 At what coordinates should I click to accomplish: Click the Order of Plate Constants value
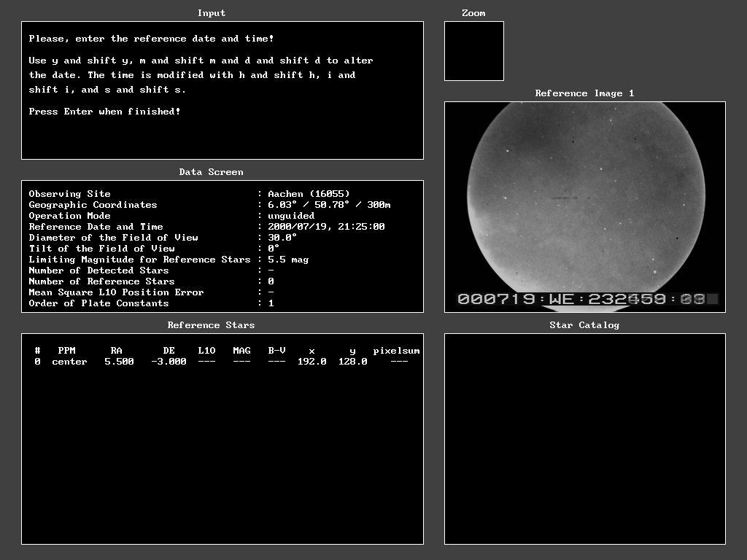click(271, 303)
